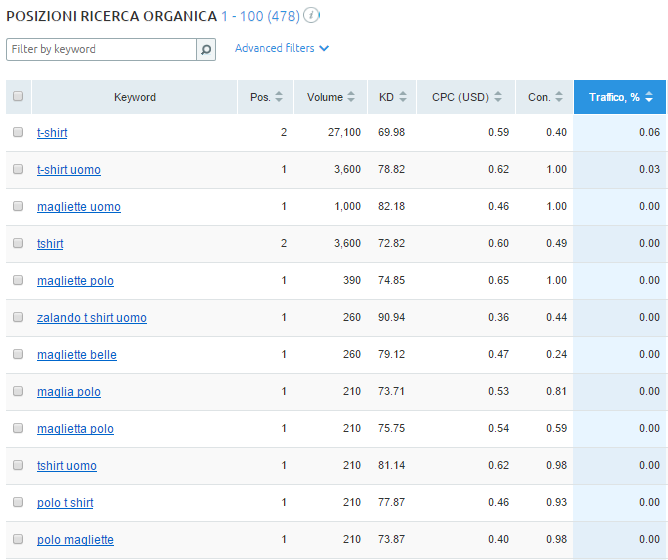Open the magliette polo keyword link
Image resolution: width=668 pixels, height=560 pixels.
[75, 281]
